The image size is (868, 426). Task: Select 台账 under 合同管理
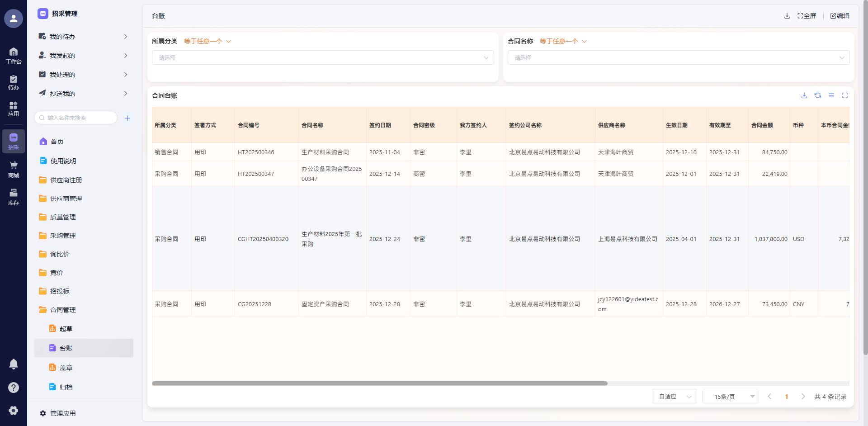84,348
